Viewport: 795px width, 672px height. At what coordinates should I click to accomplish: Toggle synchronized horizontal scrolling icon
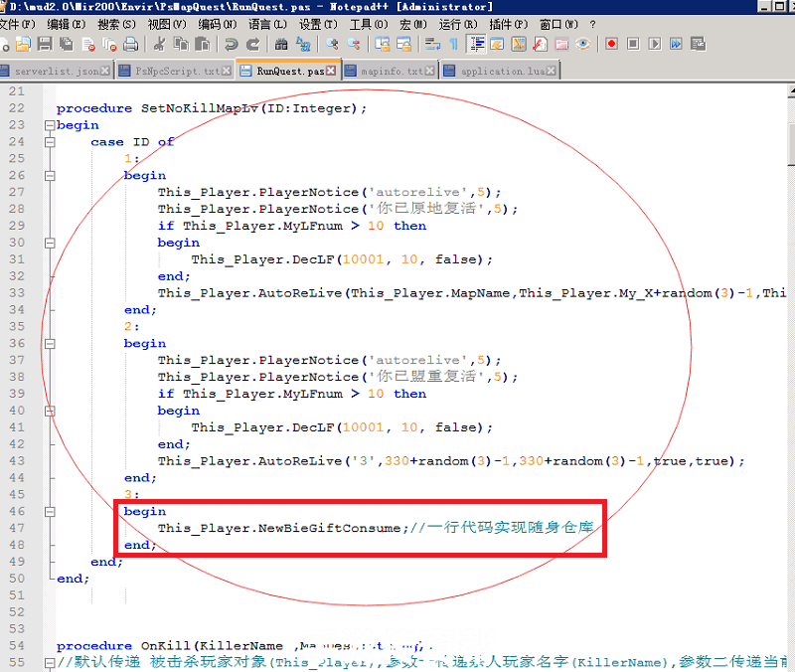click(403, 45)
